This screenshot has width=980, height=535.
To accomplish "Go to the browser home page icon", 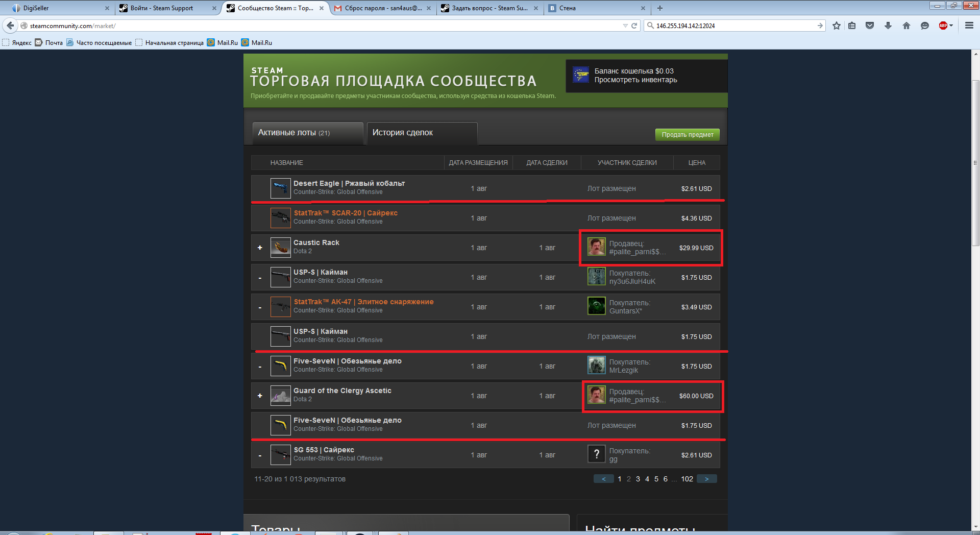I will tap(906, 26).
